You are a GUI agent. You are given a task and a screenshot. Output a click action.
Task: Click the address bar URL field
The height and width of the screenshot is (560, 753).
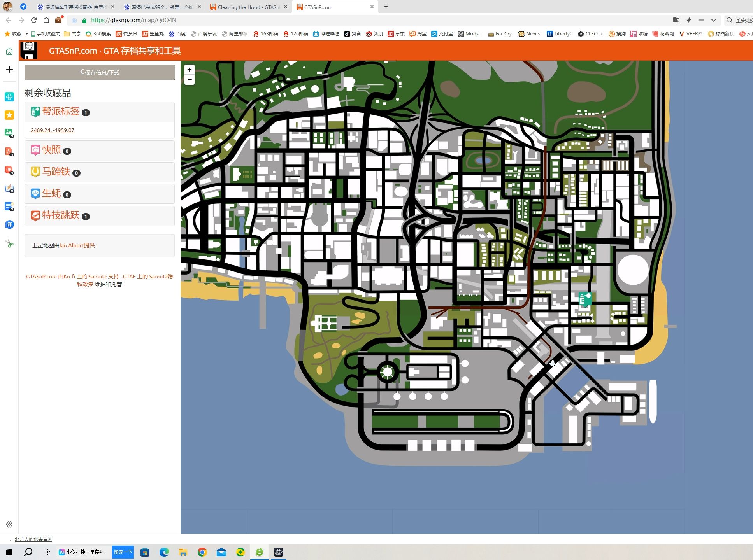370,20
